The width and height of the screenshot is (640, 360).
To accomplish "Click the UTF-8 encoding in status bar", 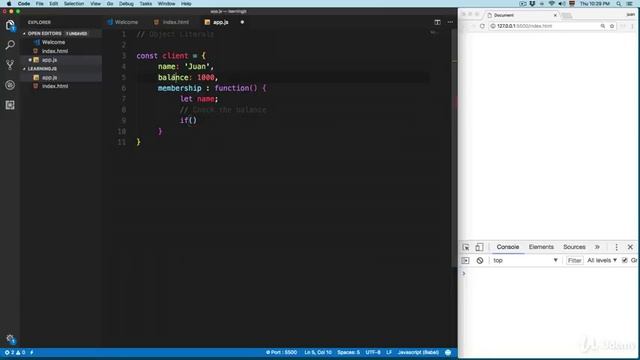I will click(x=373, y=352).
